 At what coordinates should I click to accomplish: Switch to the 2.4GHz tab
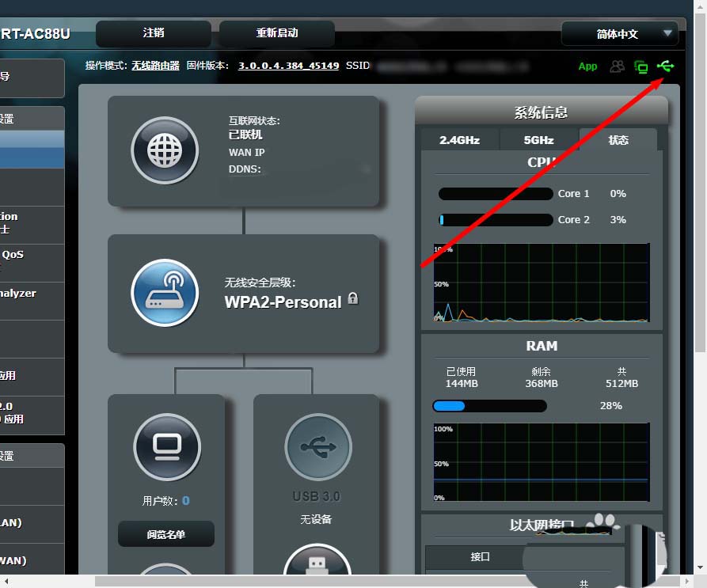[459, 140]
